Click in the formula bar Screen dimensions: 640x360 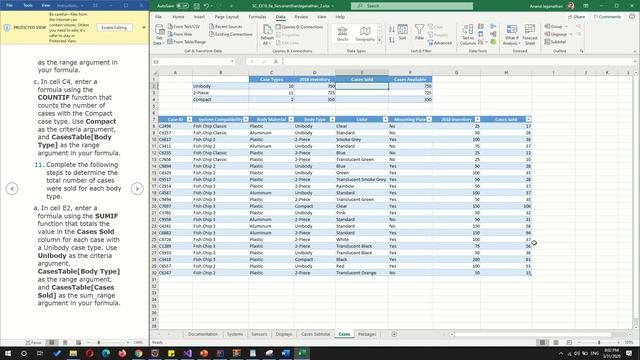pyautogui.click(x=457, y=62)
